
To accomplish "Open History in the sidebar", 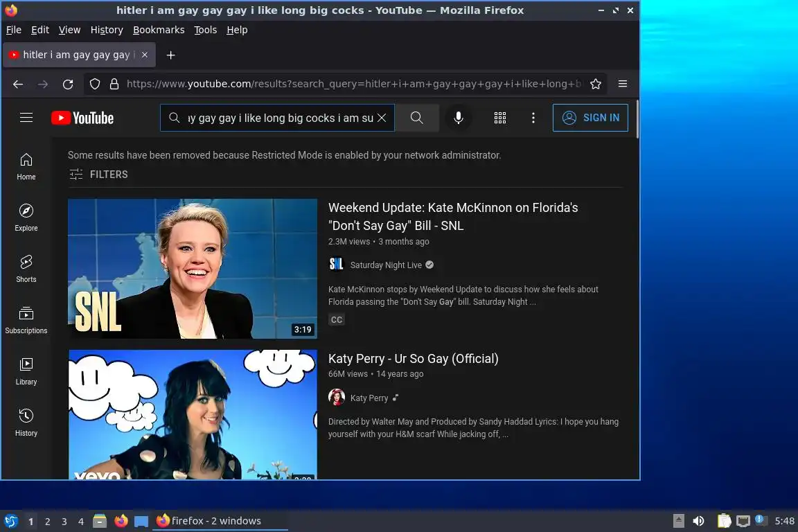I will [x=26, y=423].
